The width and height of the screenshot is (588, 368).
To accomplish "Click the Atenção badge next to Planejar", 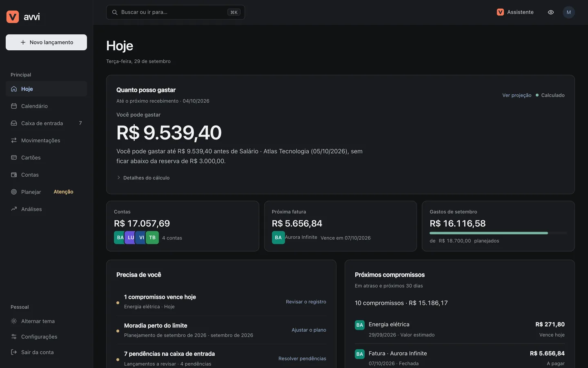I will 63,192.
